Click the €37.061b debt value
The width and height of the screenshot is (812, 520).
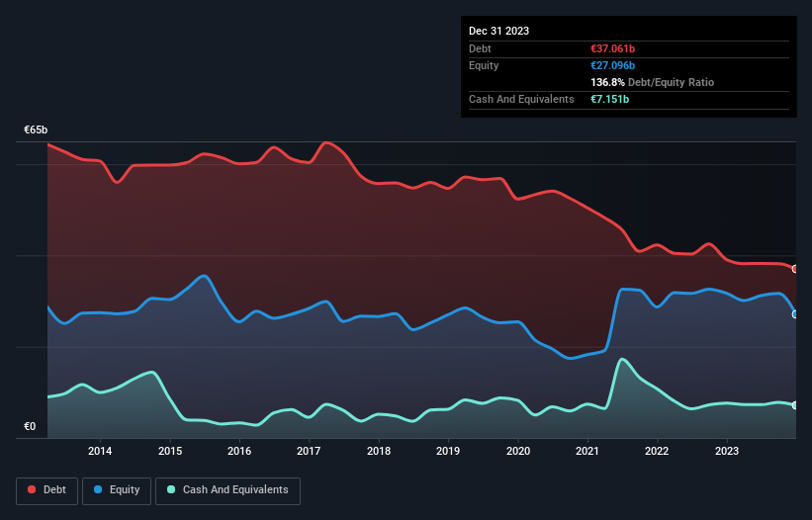[x=612, y=48]
